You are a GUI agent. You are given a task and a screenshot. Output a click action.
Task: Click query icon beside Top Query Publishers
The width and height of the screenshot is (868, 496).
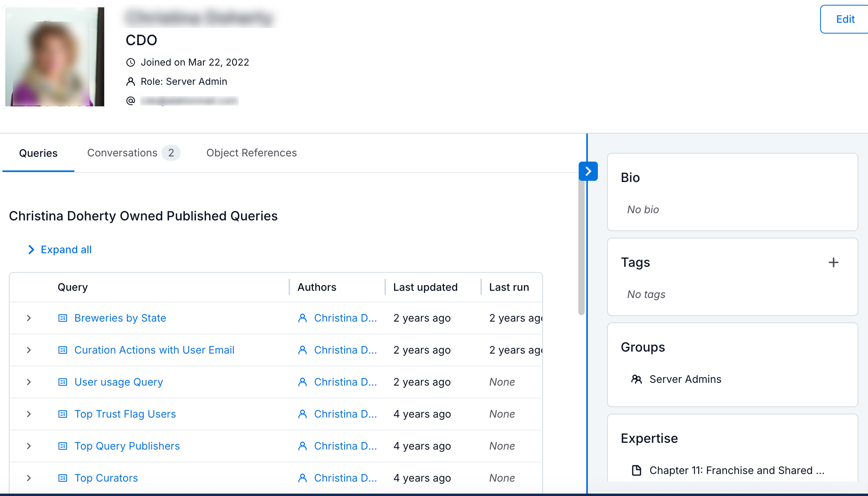[63, 446]
